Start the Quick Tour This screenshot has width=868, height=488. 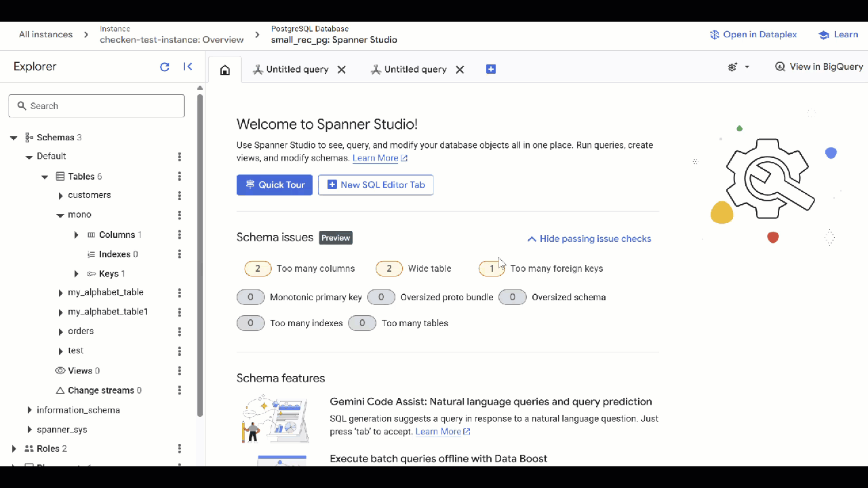(275, 185)
